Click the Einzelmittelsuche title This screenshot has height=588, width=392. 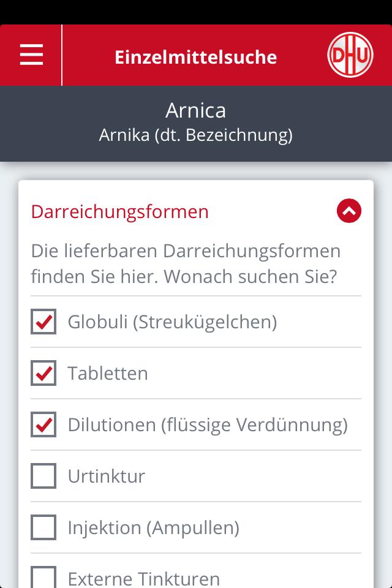[195, 57]
